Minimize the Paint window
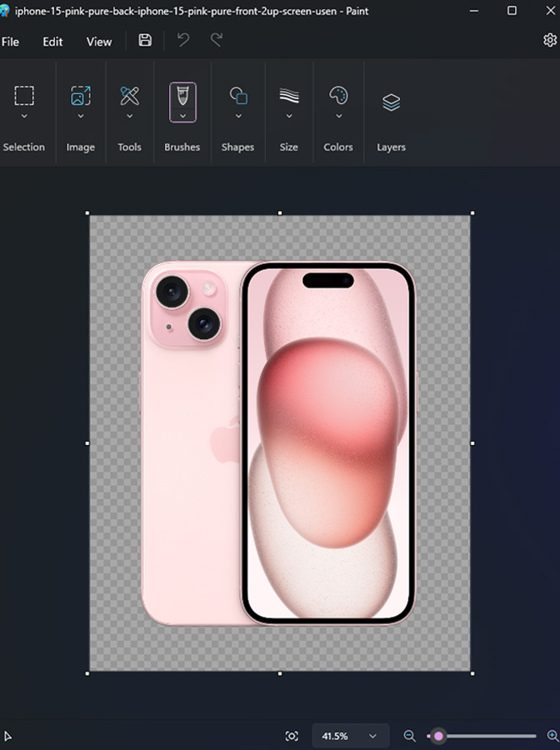Screen dimensions: 560x750 [474, 11]
